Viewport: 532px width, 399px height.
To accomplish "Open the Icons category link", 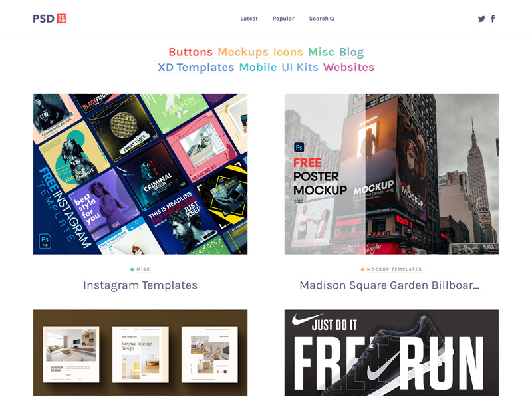I will [x=288, y=52].
